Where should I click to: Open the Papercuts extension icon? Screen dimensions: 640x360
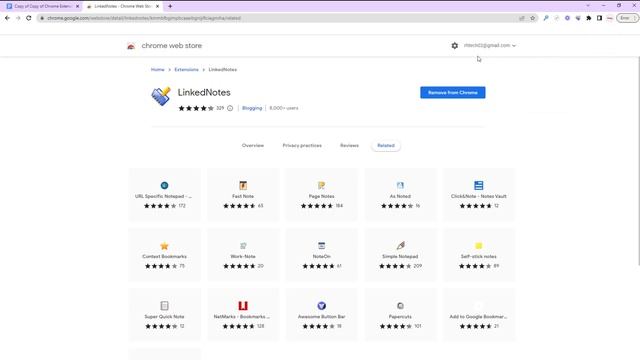[x=400, y=306]
